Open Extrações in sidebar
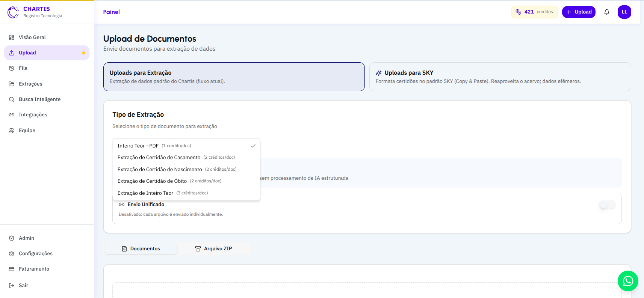Viewport: 644px width, 298px height. [x=47, y=84]
